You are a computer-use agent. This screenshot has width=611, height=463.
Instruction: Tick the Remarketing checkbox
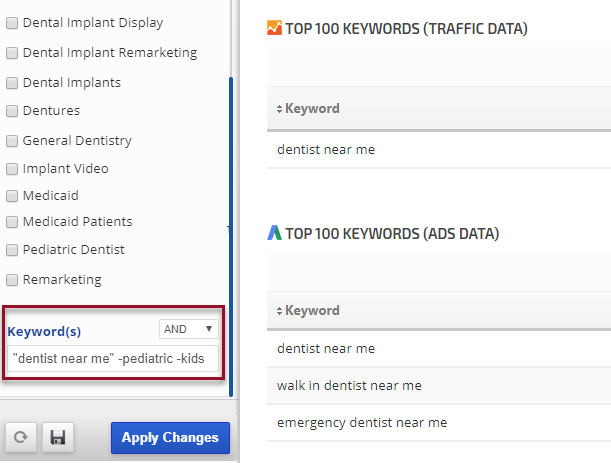coord(12,280)
